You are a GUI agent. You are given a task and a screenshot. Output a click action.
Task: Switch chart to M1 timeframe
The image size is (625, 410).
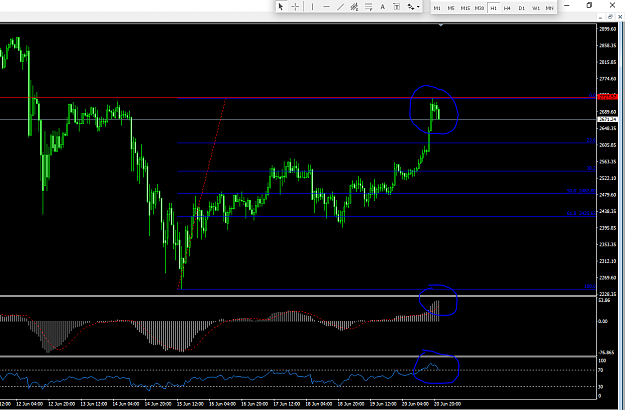437,8
